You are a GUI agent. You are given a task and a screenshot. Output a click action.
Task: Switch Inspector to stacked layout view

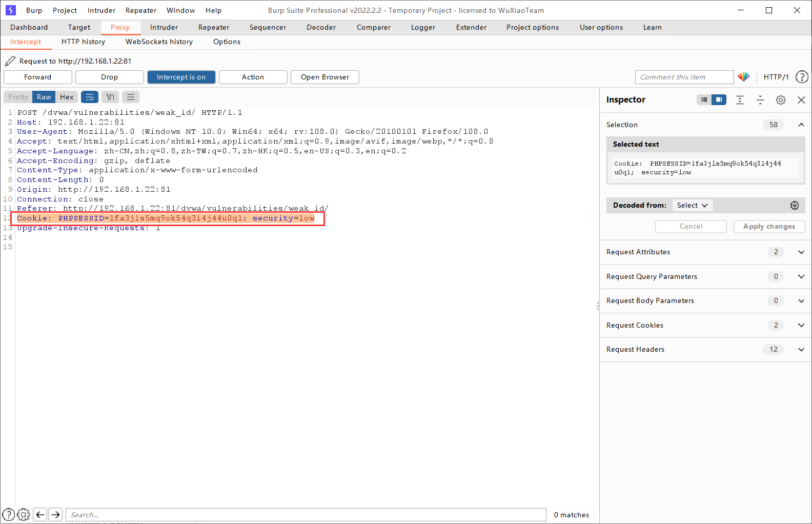pos(704,99)
